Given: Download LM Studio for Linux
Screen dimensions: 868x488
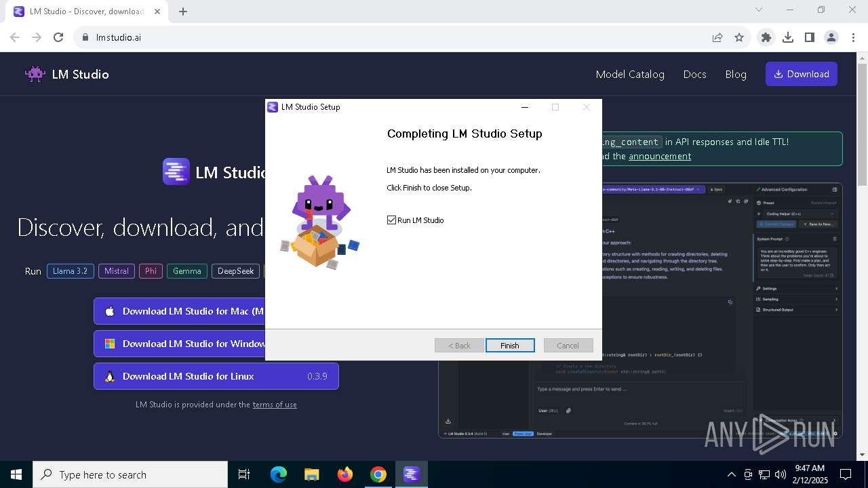Looking at the screenshot, I should [x=216, y=376].
